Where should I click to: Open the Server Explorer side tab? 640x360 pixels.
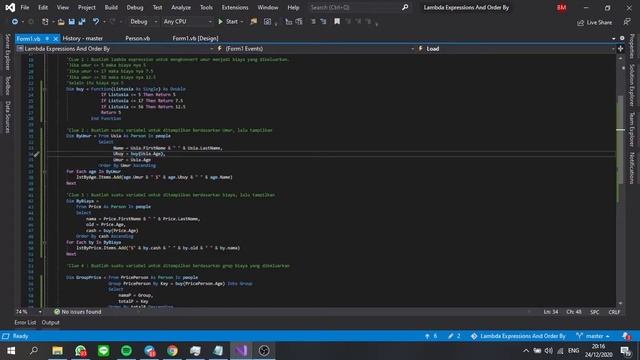coord(7,52)
